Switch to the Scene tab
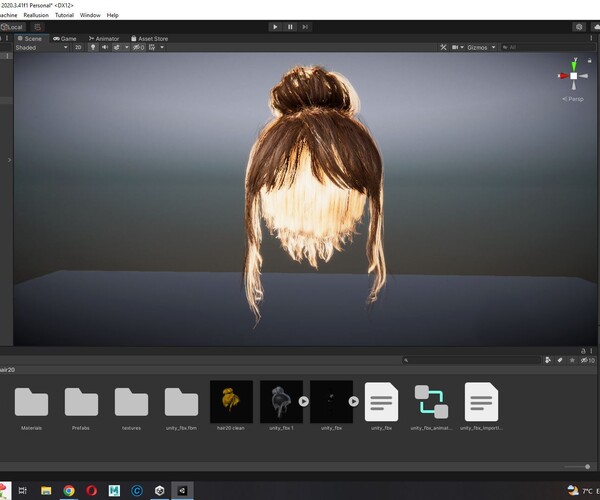This screenshot has width=600, height=500. (x=30, y=39)
